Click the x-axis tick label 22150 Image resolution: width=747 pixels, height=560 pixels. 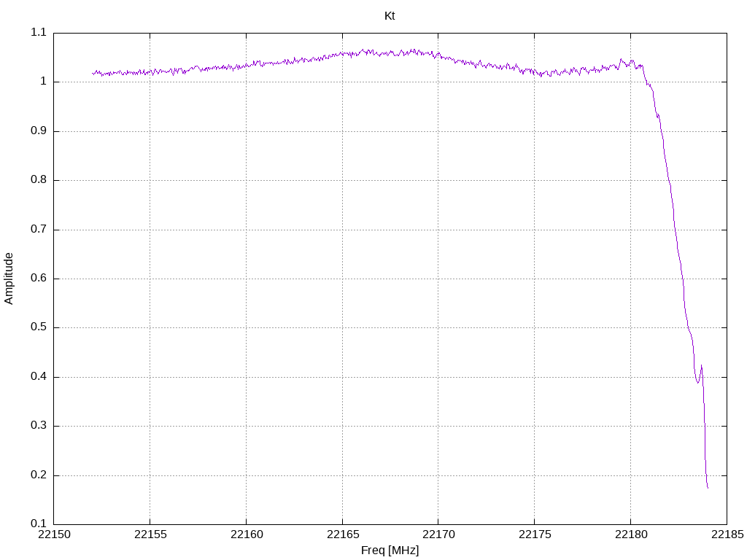tap(54, 534)
